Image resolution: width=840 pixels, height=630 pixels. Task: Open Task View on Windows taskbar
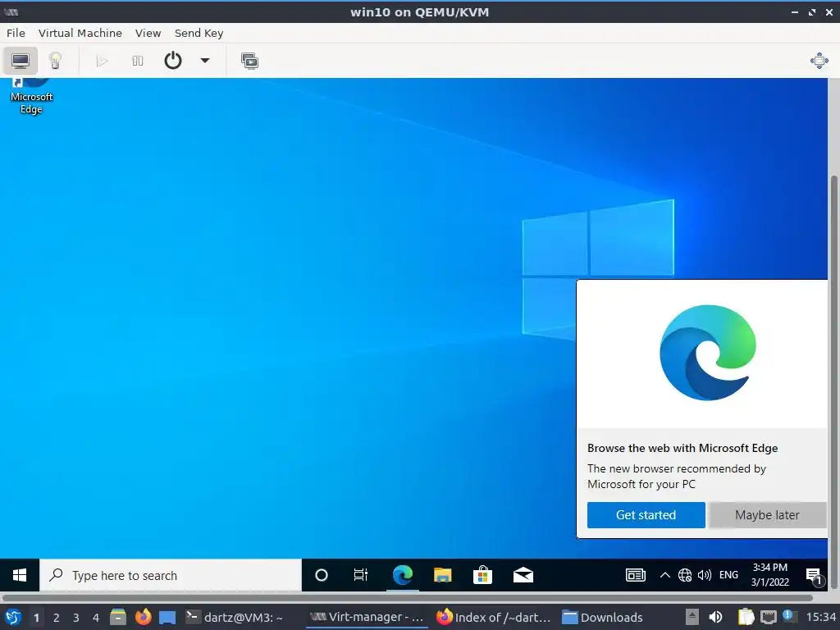[x=361, y=575]
